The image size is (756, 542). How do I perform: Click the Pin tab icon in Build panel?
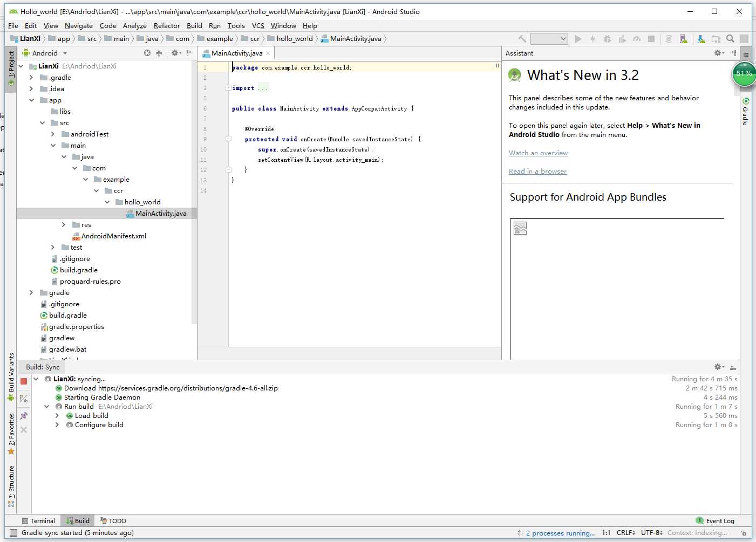pyautogui.click(x=24, y=416)
